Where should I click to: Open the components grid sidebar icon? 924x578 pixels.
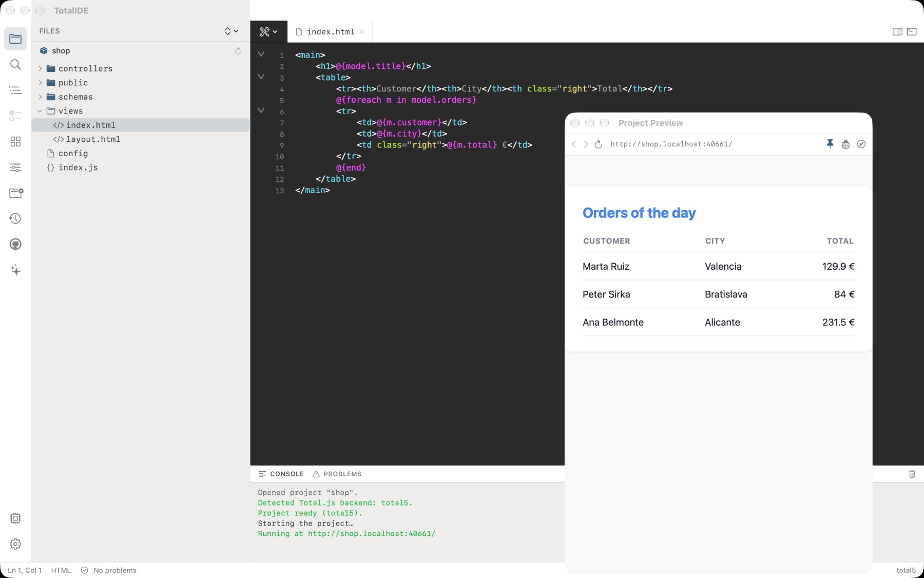[x=15, y=141]
